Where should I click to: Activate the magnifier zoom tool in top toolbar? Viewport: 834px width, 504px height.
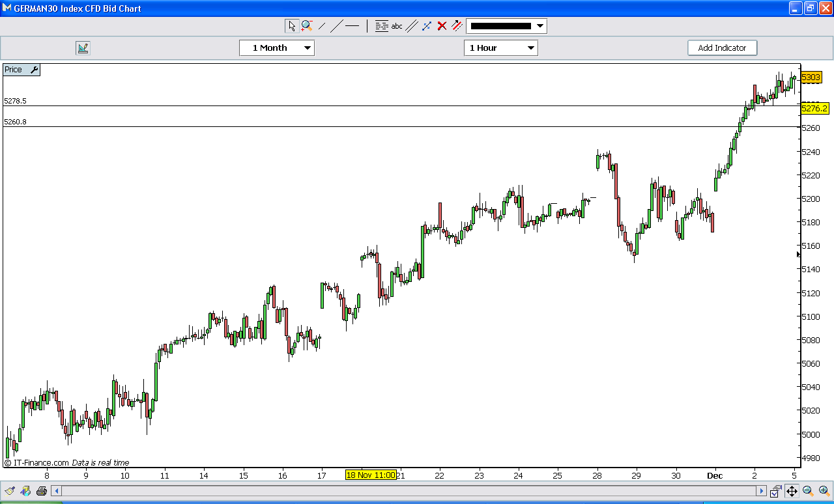[x=306, y=26]
